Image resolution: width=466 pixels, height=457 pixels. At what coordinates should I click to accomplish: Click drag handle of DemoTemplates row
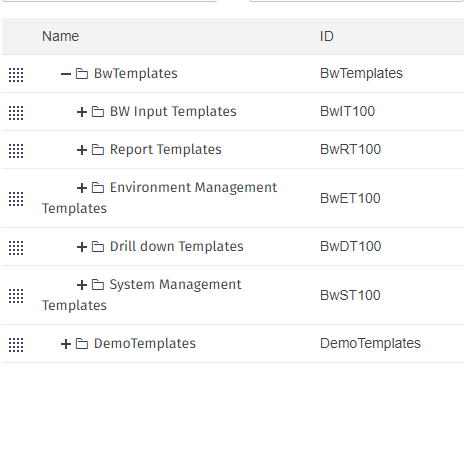click(x=16, y=345)
